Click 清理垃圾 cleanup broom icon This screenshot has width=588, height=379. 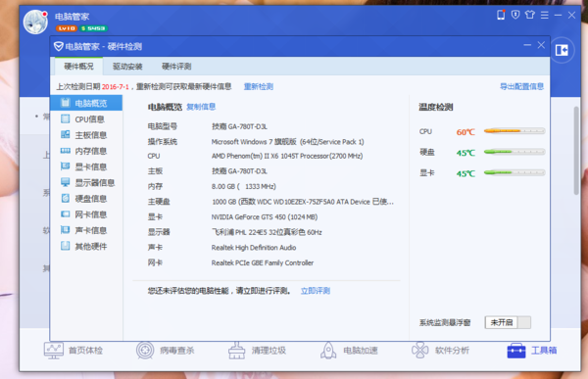point(236,351)
